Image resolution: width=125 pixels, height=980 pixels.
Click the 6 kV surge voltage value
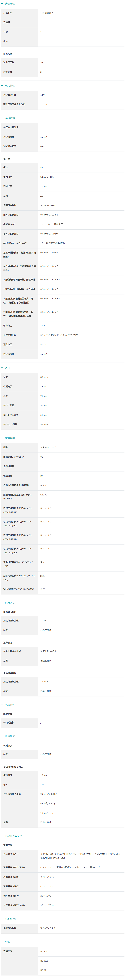(42, 95)
